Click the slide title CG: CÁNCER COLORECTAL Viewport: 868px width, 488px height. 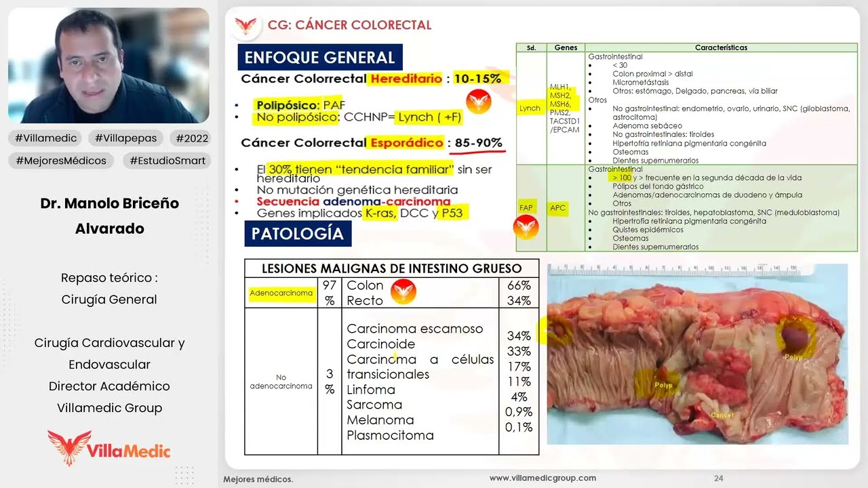point(349,26)
